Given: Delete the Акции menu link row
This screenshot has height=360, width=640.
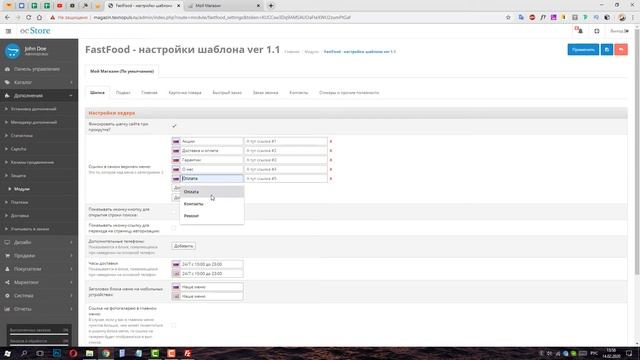Looking at the screenshot, I should pyautogui.click(x=331, y=141).
